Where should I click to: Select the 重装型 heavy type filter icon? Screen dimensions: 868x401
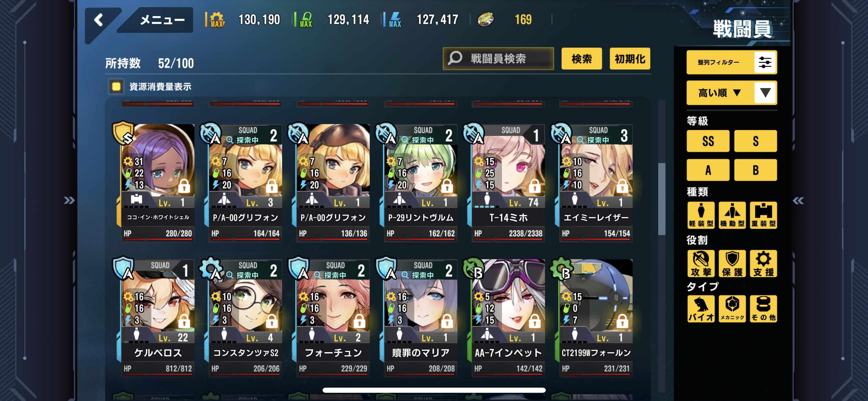[x=763, y=215]
